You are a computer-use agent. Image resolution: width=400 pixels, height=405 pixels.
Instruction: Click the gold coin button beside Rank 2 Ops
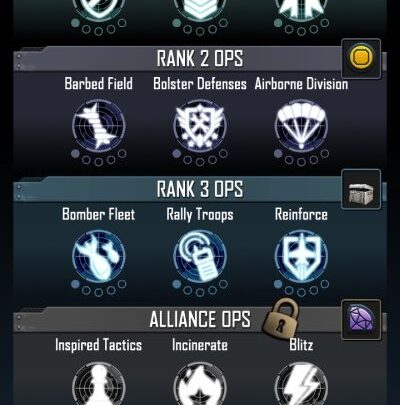click(x=361, y=59)
